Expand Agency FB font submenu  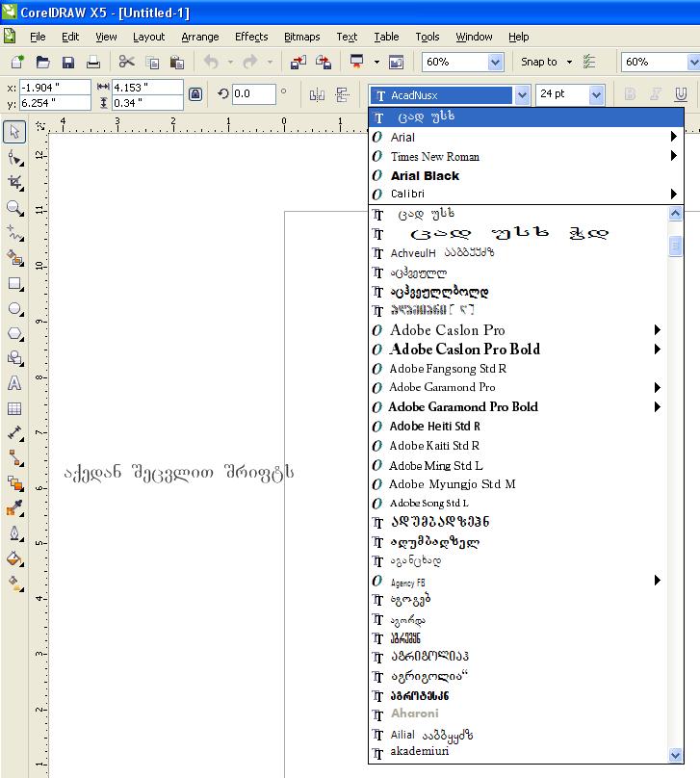(x=658, y=580)
